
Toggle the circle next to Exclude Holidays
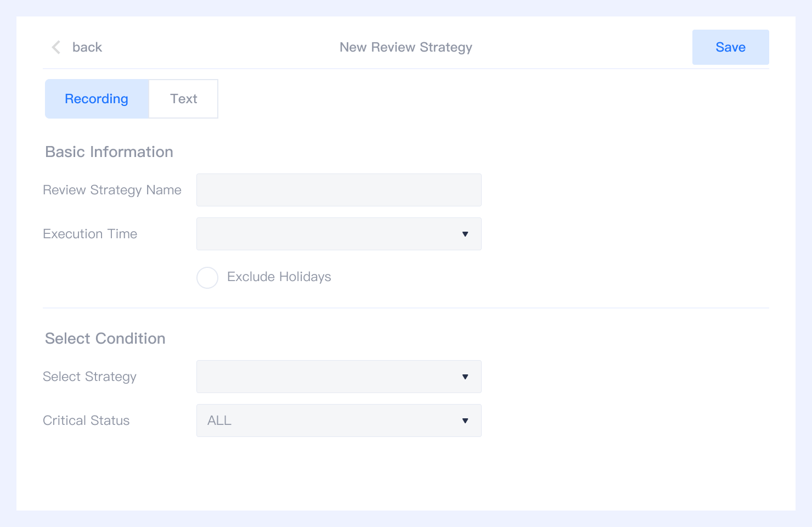(x=207, y=278)
